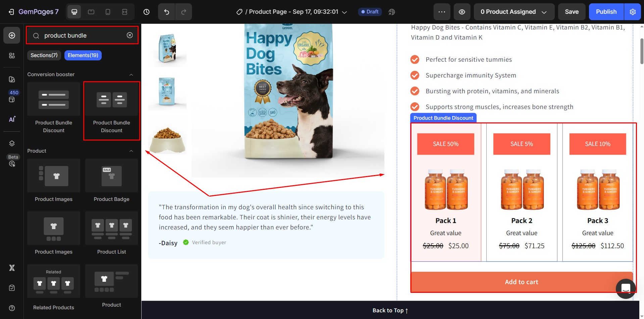
Task: Select the second dog food bag thumbnail
Action: [167, 91]
